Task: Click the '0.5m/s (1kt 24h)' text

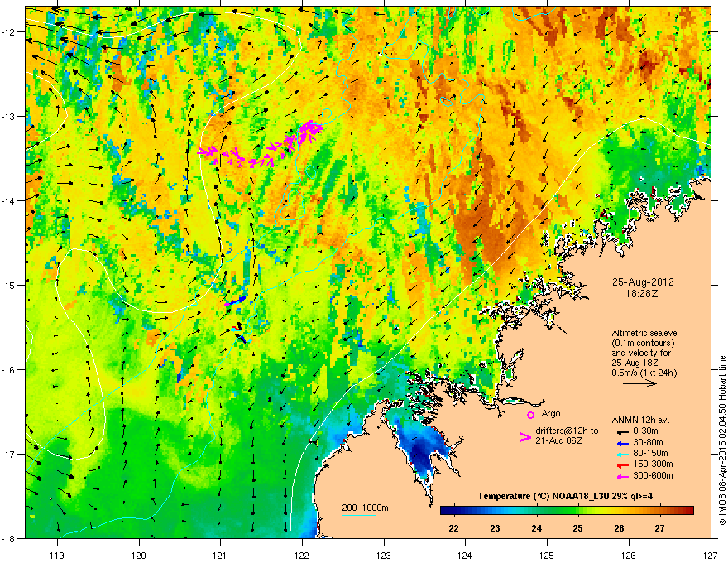Action: click(644, 373)
